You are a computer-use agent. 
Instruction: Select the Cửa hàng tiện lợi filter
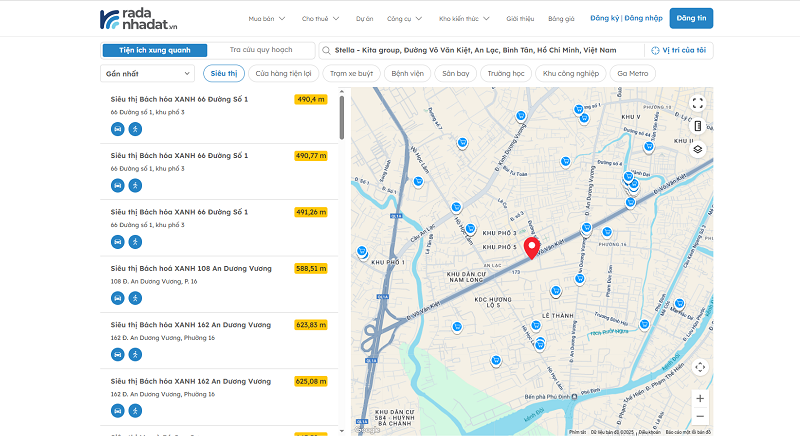point(283,73)
